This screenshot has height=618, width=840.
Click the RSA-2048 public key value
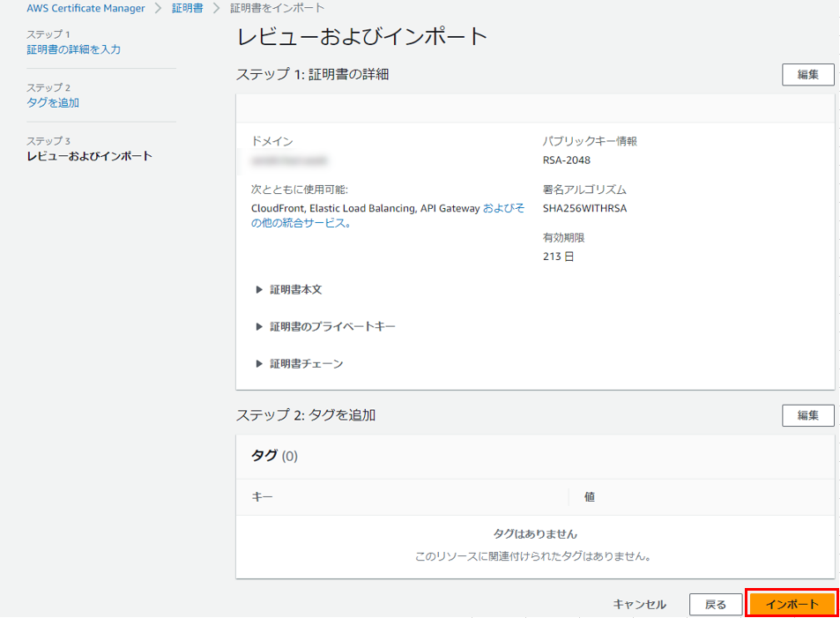coord(566,160)
